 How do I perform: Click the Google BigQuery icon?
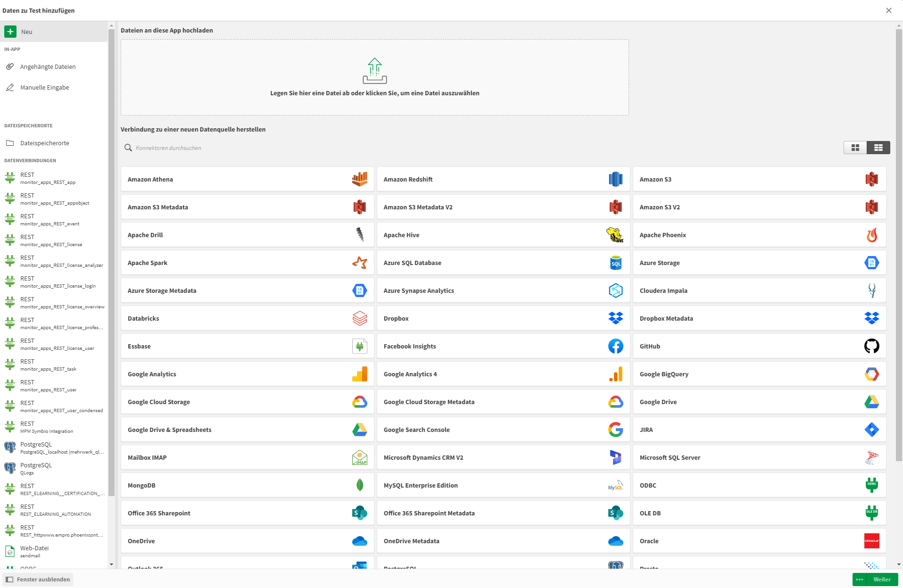871,374
